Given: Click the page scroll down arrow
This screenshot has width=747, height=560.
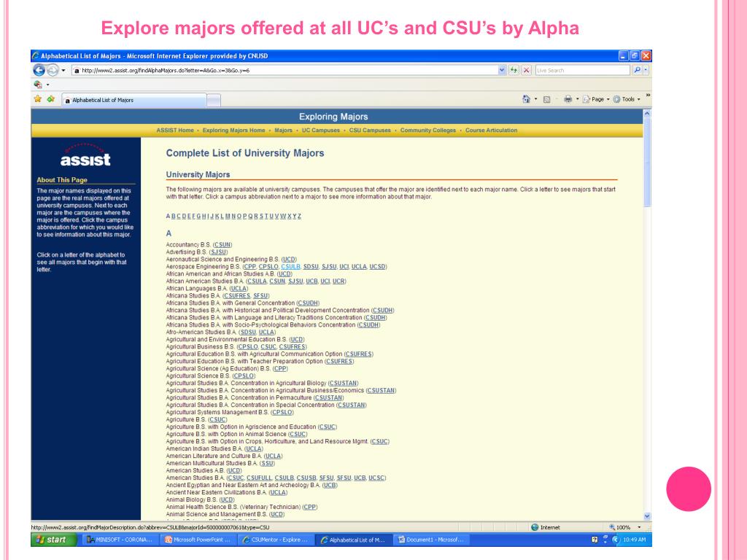Looking at the screenshot, I should (647, 516).
